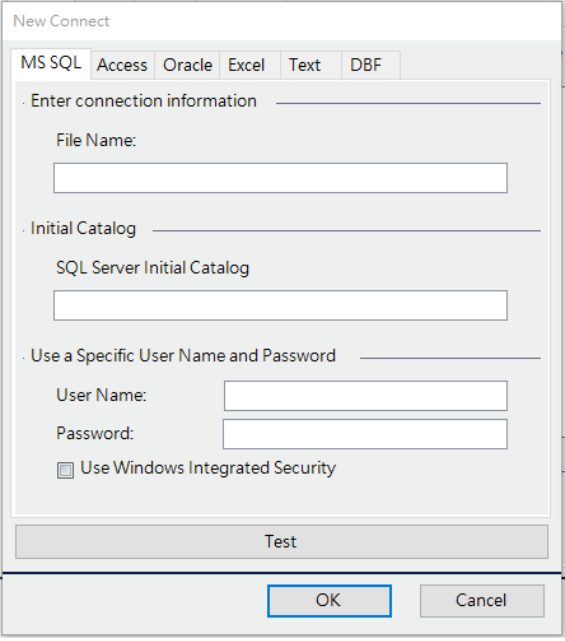Click into the Password field
The image size is (565, 641).
365,434
